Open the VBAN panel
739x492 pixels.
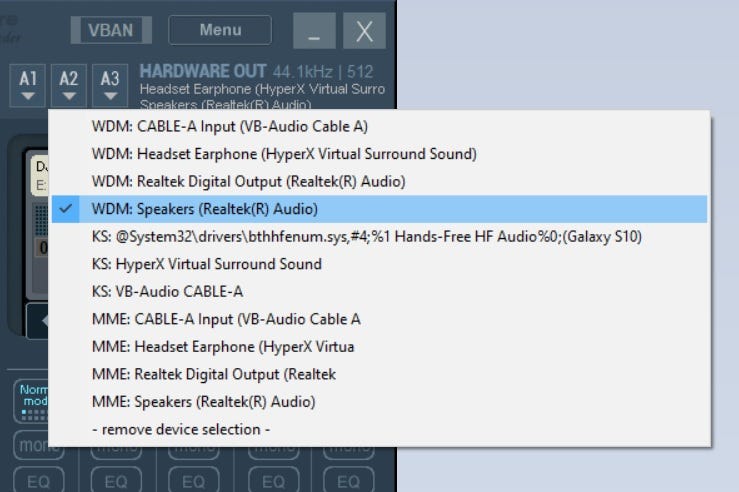111,30
